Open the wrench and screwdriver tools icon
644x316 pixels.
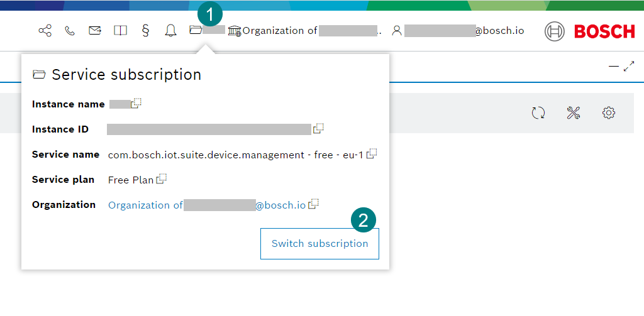point(573,113)
